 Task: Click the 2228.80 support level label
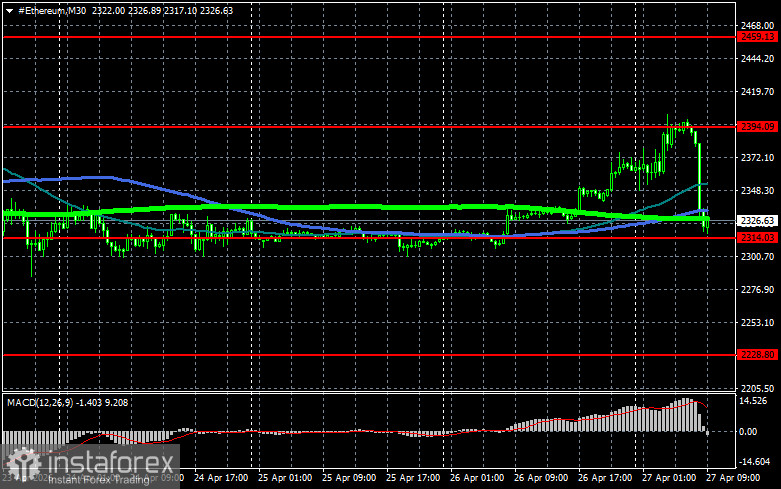[x=757, y=355]
